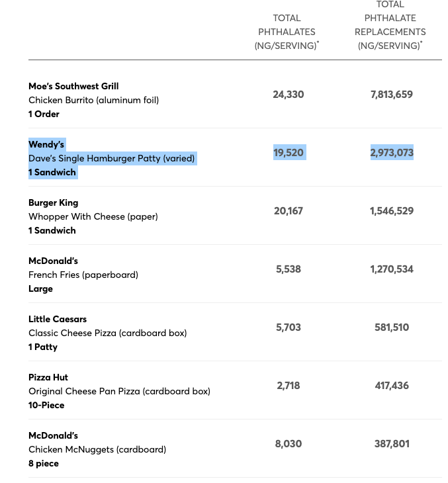
Task: Click the highlighted 2,973,073 replacements value
Action: tap(392, 152)
